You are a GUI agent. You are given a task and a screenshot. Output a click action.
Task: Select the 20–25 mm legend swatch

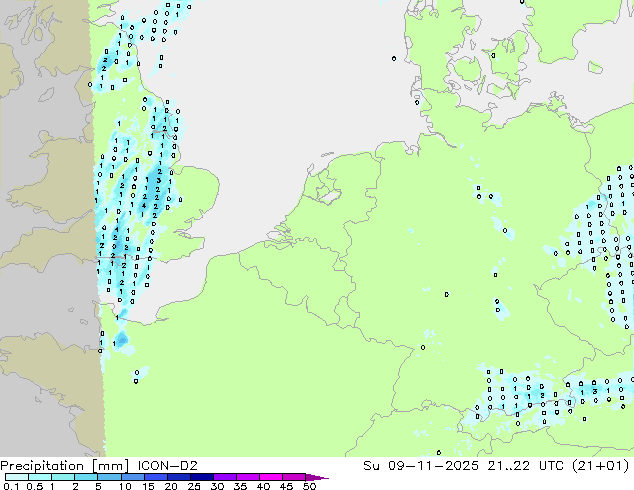click(x=178, y=477)
